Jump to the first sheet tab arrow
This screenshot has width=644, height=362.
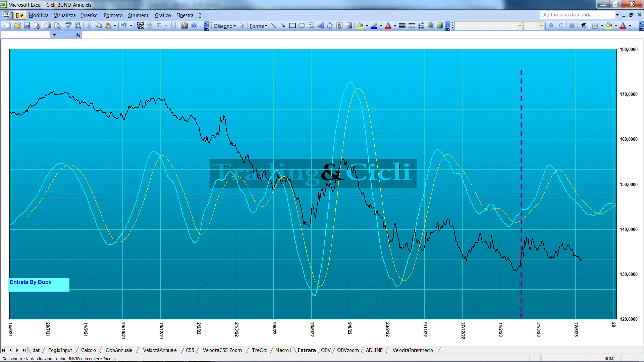tap(4, 350)
